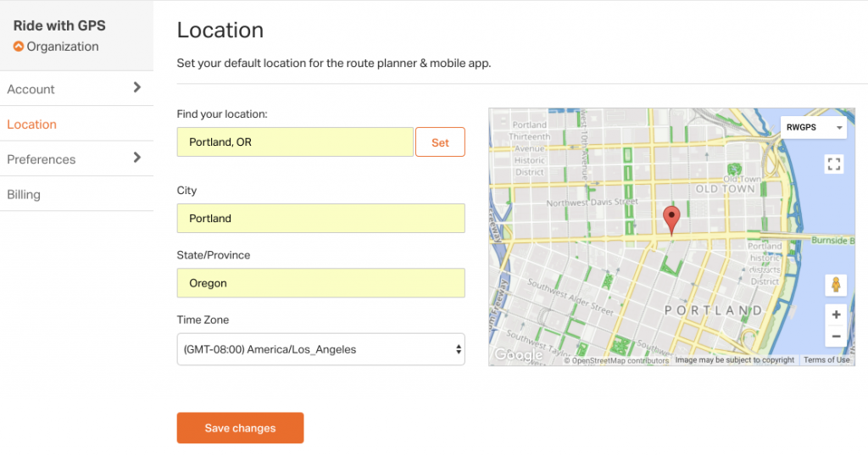Click the Southwest Alder Street map label
Screen dimensions: 868x456
coord(570,298)
